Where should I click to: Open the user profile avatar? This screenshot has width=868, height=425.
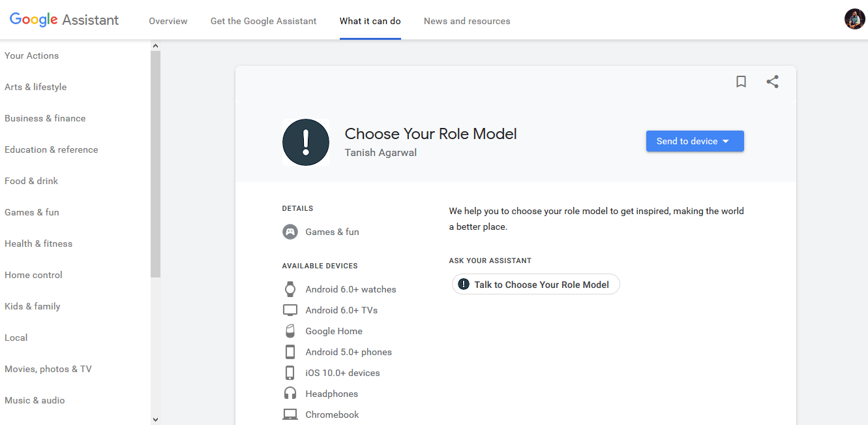coord(854,19)
